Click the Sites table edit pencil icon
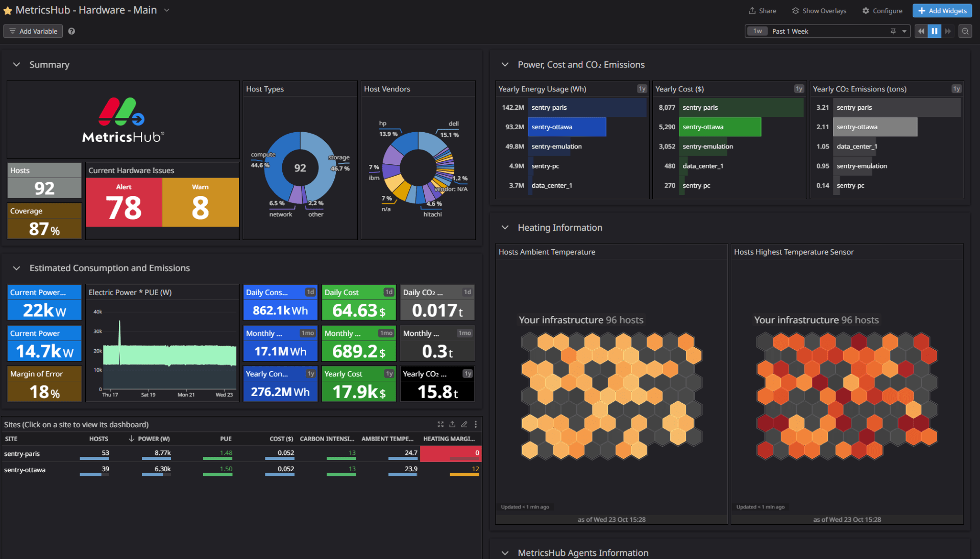The image size is (980, 559). (x=464, y=424)
